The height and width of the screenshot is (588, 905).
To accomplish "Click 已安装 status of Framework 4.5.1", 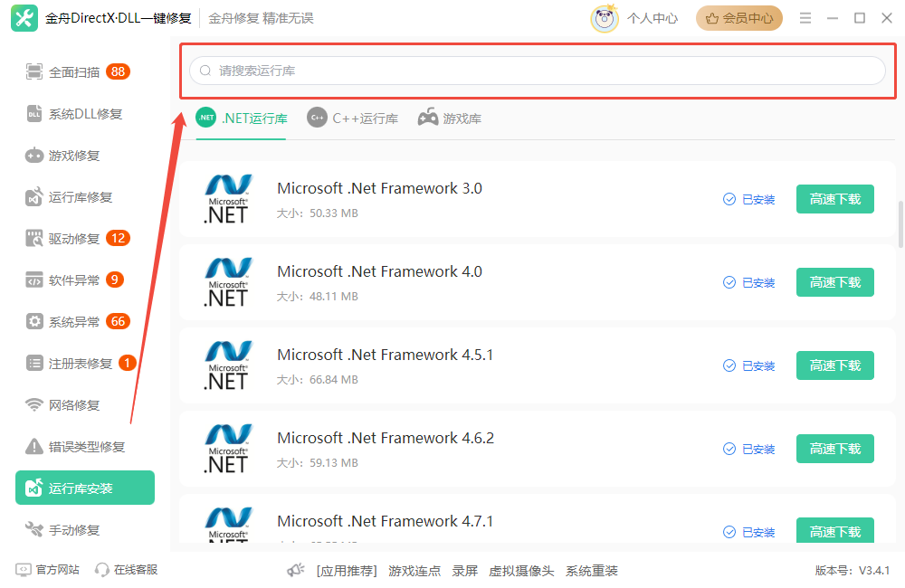I will tap(748, 365).
